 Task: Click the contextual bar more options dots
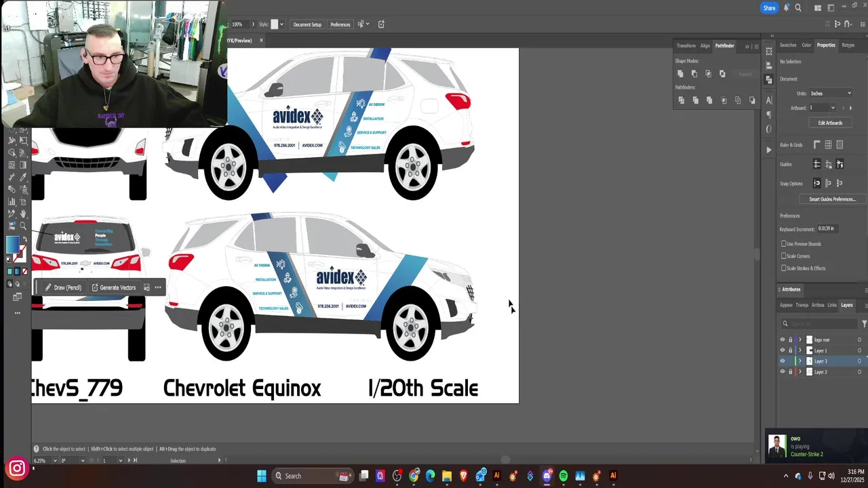(x=158, y=287)
